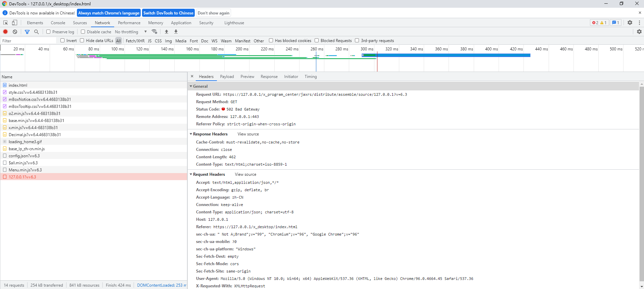This screenshot has width=644, height=289.
Task: Select the $all.min.js?v=6.3 request
Action: [94, 163]
